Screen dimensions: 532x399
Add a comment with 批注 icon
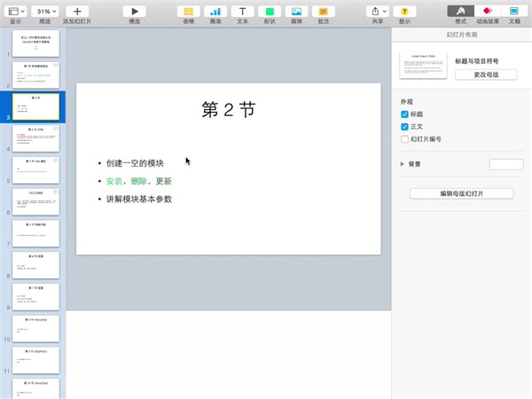click(x=324, y=12)
